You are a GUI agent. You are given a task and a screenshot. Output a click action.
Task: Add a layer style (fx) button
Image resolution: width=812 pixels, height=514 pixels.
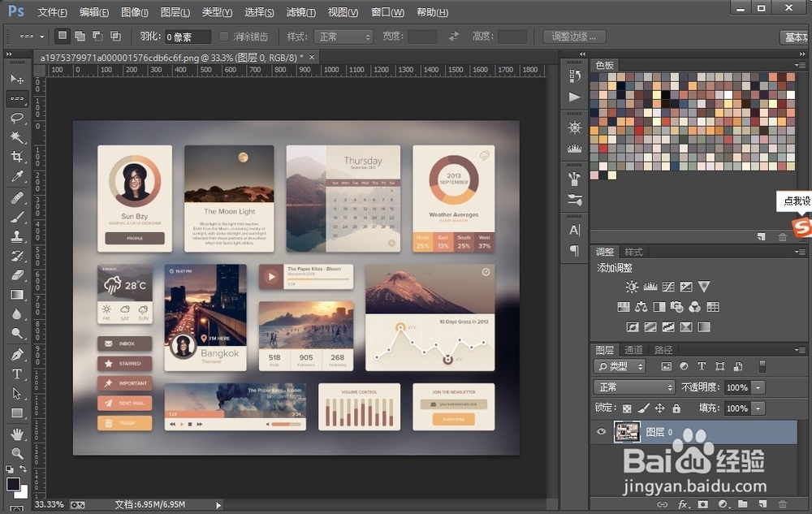(684, 504)
